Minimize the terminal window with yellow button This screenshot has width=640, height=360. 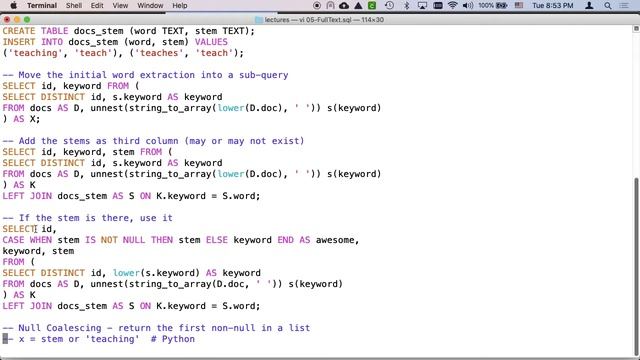point(17,20)
